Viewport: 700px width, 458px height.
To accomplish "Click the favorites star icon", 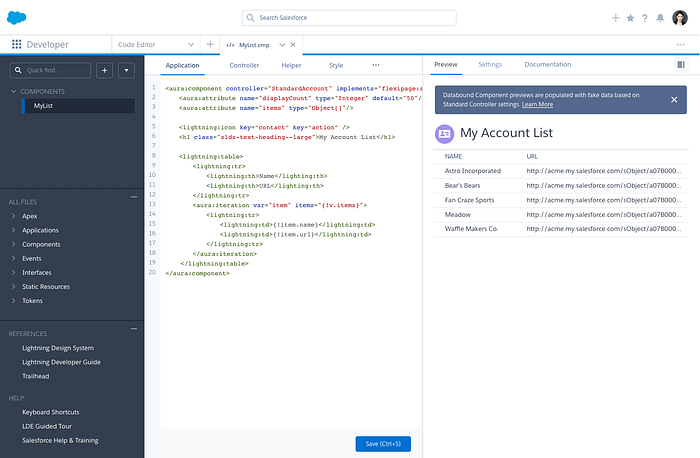I will (x=630, y=18).
